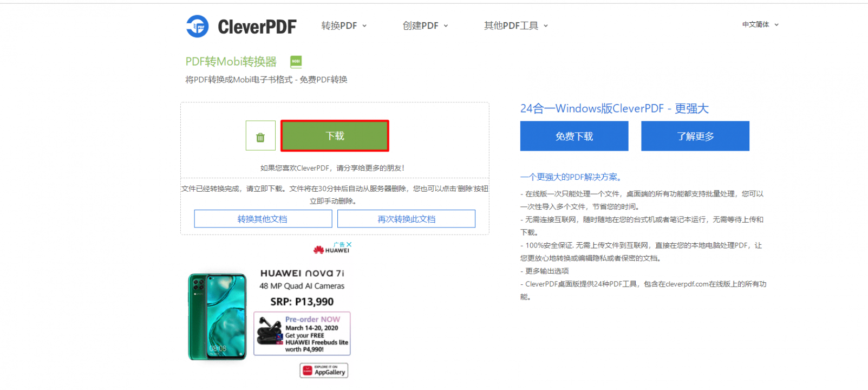Open the Huawei ad info icon
The width and height of the screenshot is (868, 390).
pyautogui.click(x=340, y=245)
